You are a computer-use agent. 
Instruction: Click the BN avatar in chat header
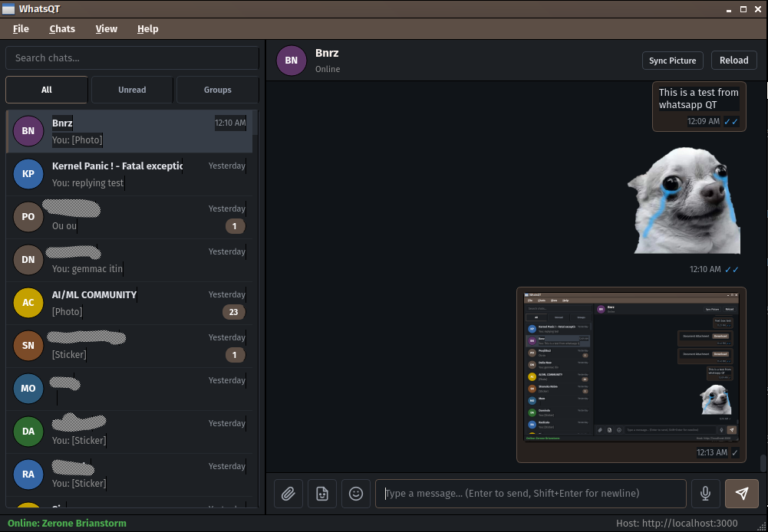[292, 61]
